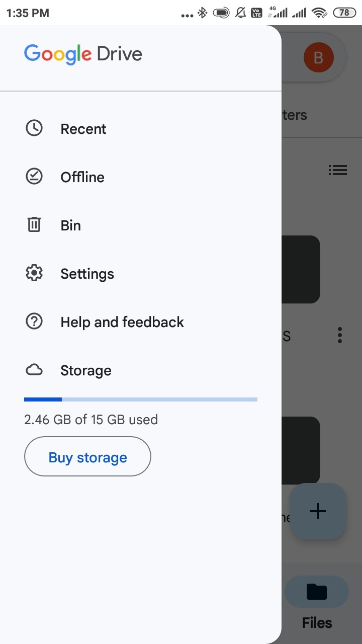
Task: Open the Recent menu item
Action: click(x=83, y=129)
